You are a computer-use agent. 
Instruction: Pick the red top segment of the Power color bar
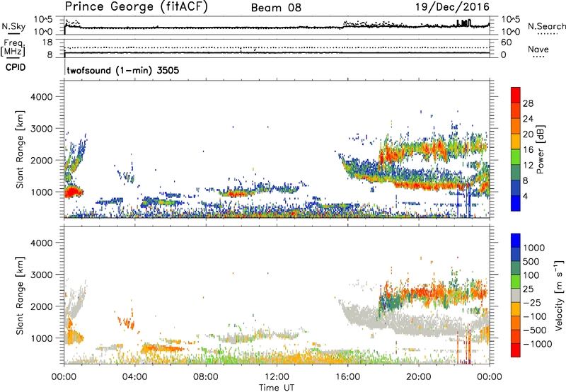coord(516,96)
